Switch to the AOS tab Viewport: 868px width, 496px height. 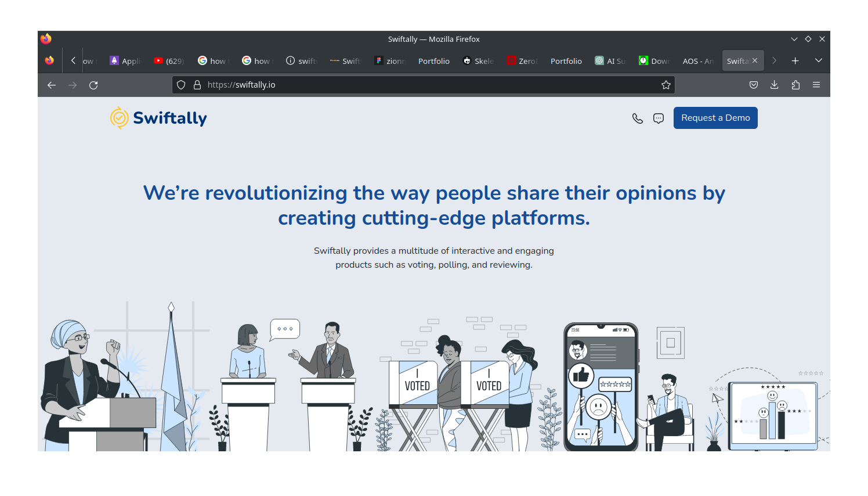pyautogui.click(x=697, y=61)
